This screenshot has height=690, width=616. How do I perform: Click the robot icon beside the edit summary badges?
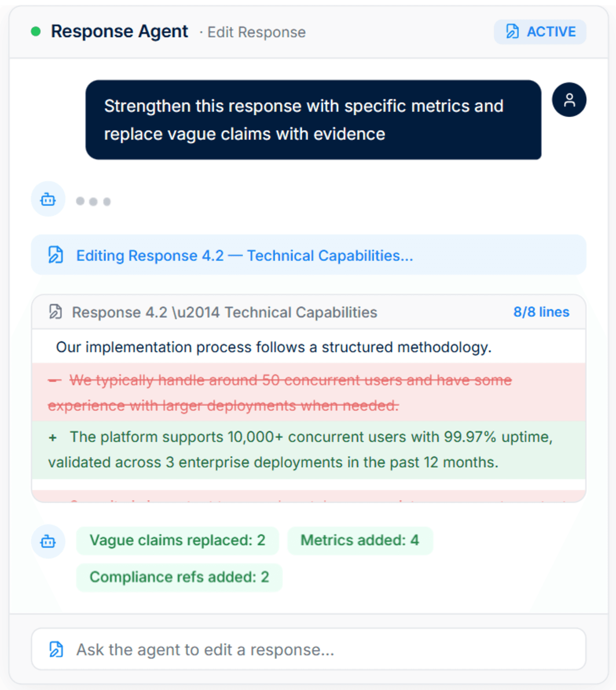[48, 542]
